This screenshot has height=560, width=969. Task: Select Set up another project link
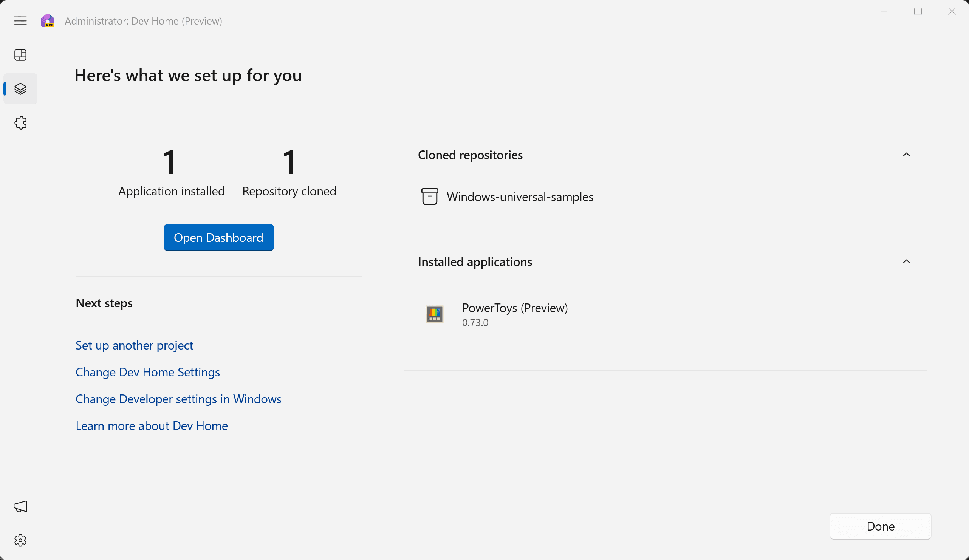[x=134, y=345]
